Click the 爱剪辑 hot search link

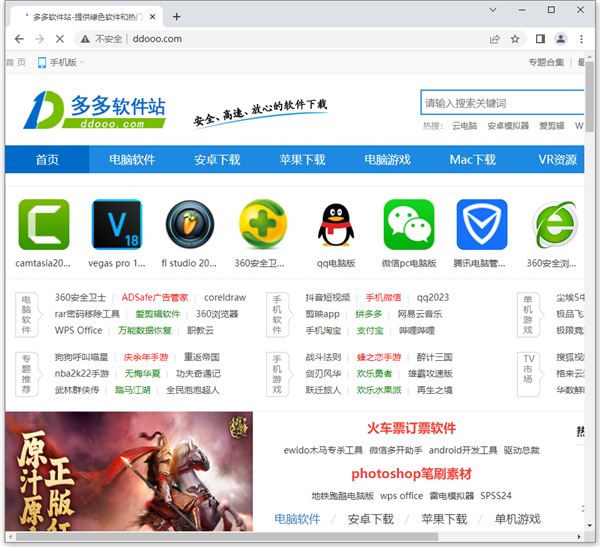click(x=551, y=126)
